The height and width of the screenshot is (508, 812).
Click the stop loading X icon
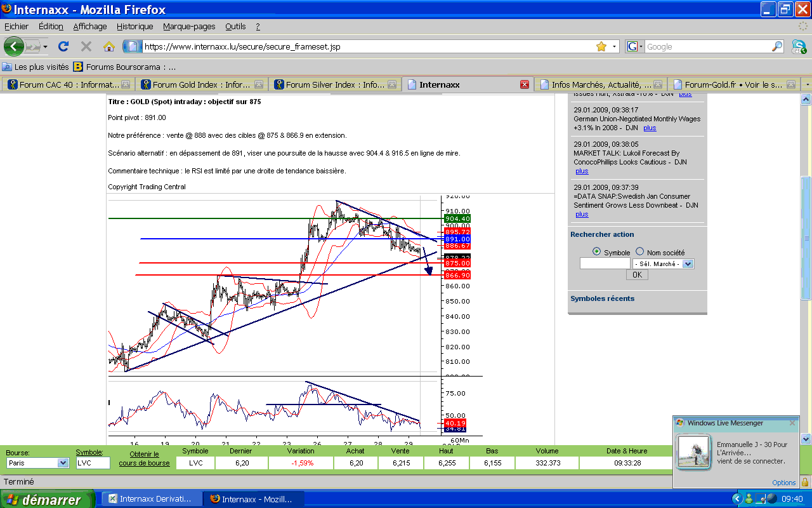pyautogui.click(x=86, y=46)
